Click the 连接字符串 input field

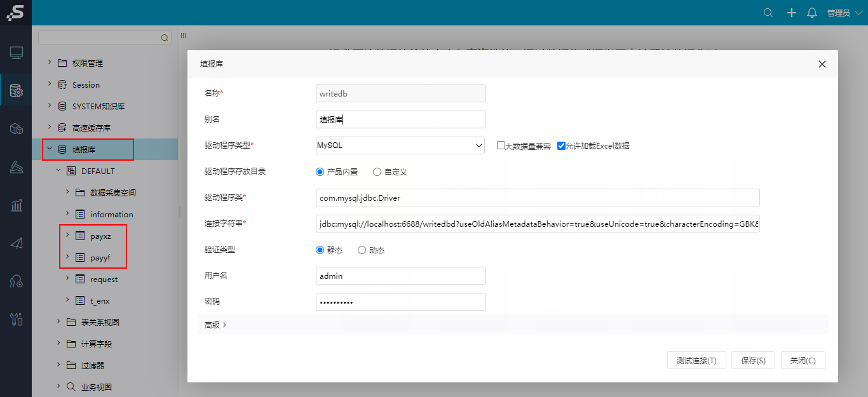click(x=538, y=224)
